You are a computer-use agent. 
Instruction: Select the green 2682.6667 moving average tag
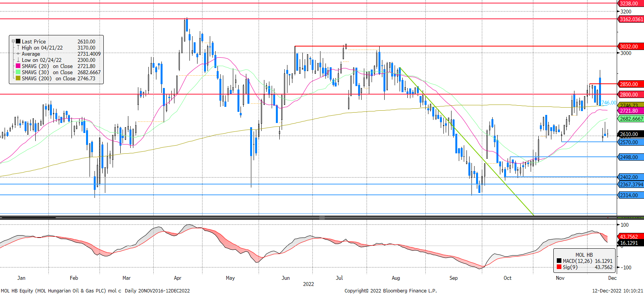click(x=630, y=119)
